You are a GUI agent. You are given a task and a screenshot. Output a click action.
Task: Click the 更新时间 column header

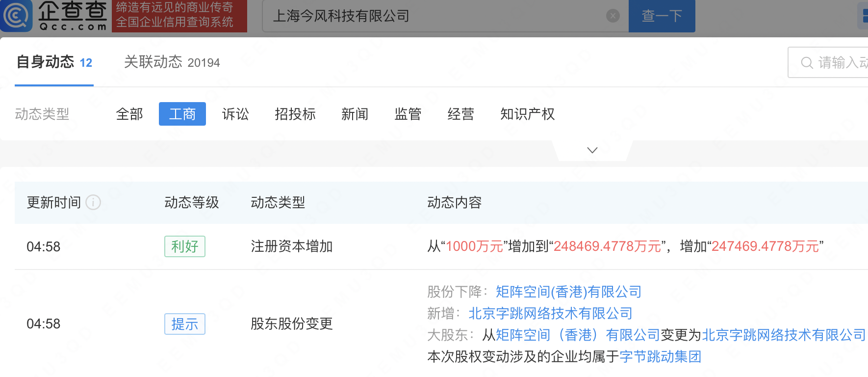(x=54, y=202)
